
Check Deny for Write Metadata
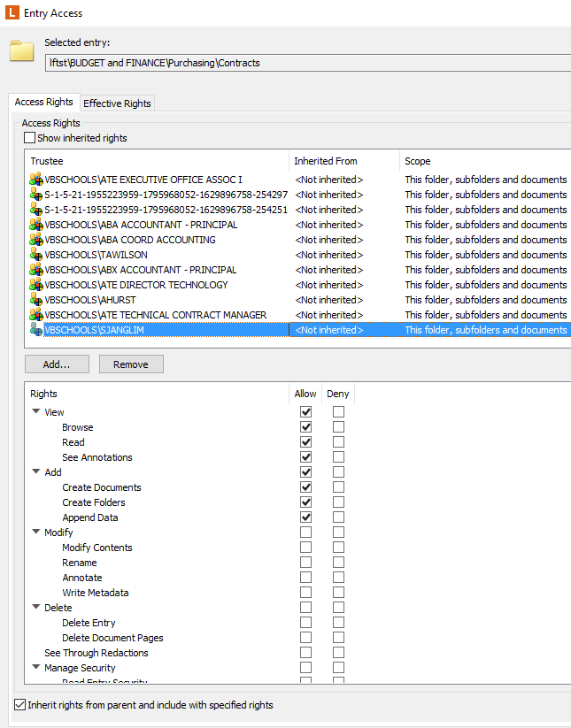point(339,593)
